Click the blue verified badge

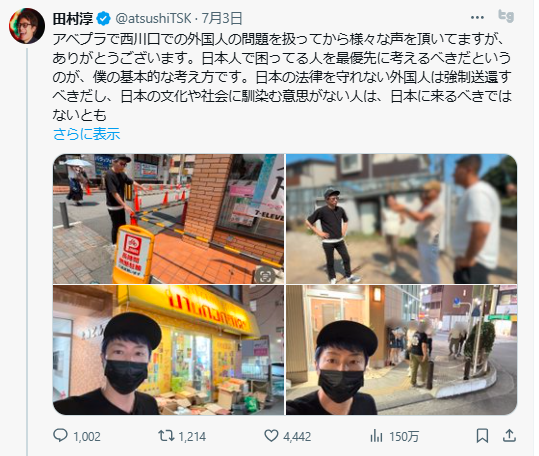point(103,18)
